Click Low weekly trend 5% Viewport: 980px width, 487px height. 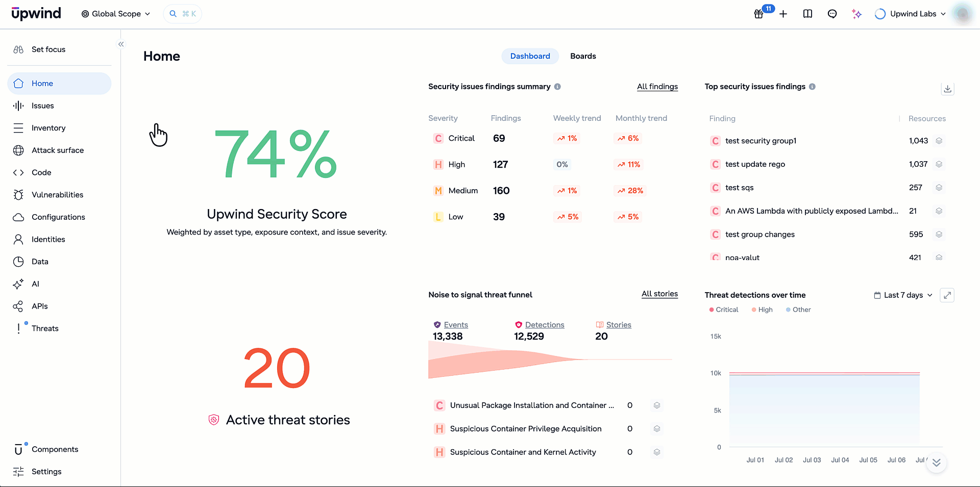tap(568, 217)
